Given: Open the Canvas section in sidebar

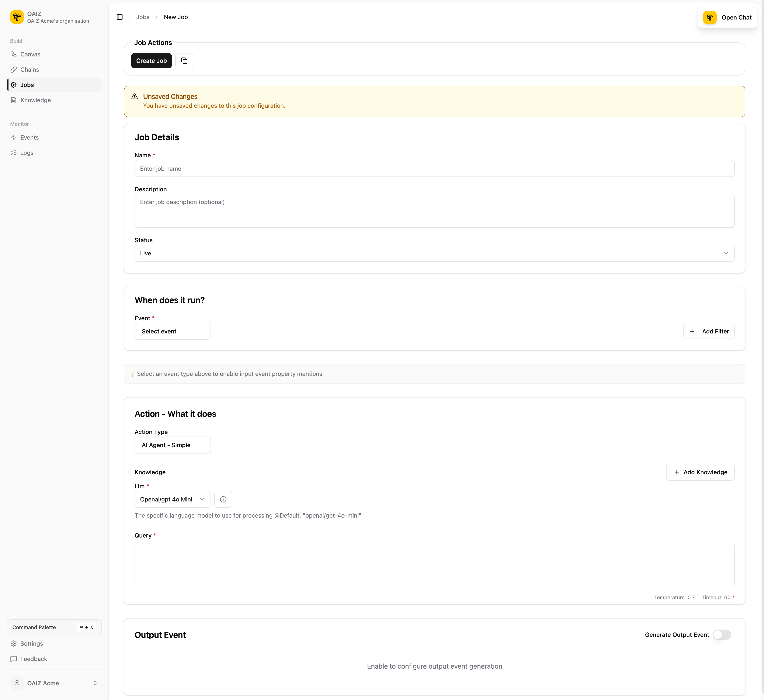Looking at the screenshot, I should point(31,54).
